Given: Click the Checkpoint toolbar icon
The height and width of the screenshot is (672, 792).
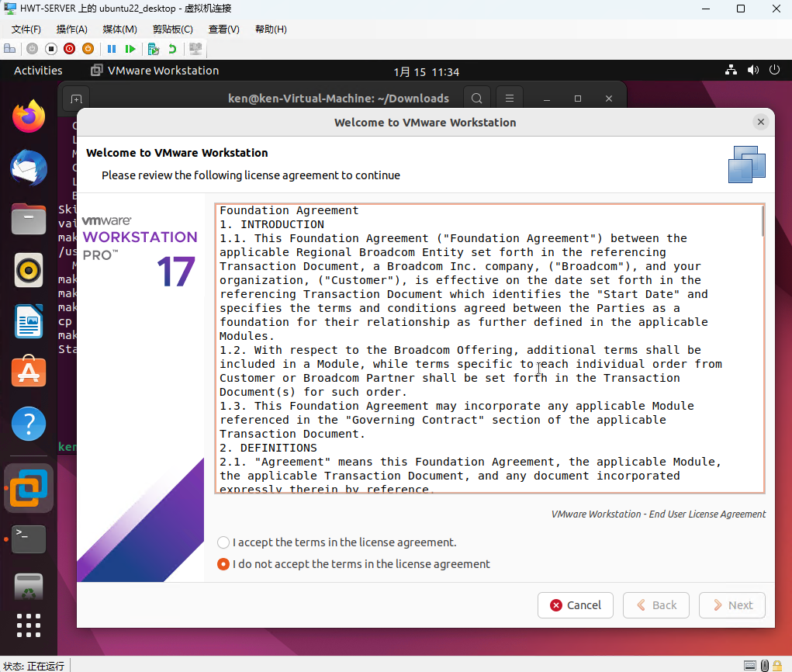Looking at the screenshot, I should click(x=154, y=49).
